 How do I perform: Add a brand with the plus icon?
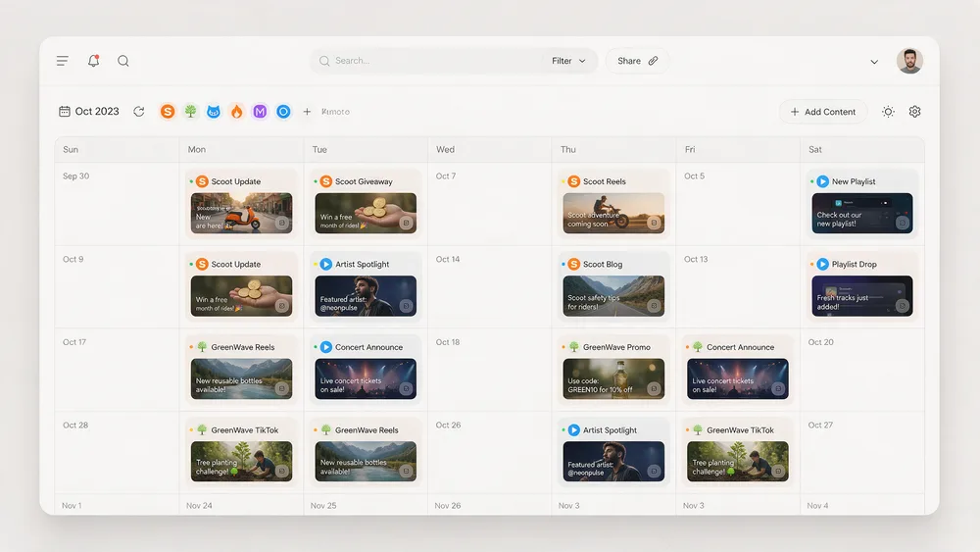coord(307,111)
